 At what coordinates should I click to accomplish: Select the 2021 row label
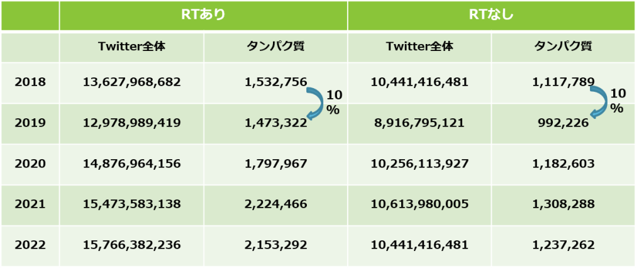coord(30,204)
